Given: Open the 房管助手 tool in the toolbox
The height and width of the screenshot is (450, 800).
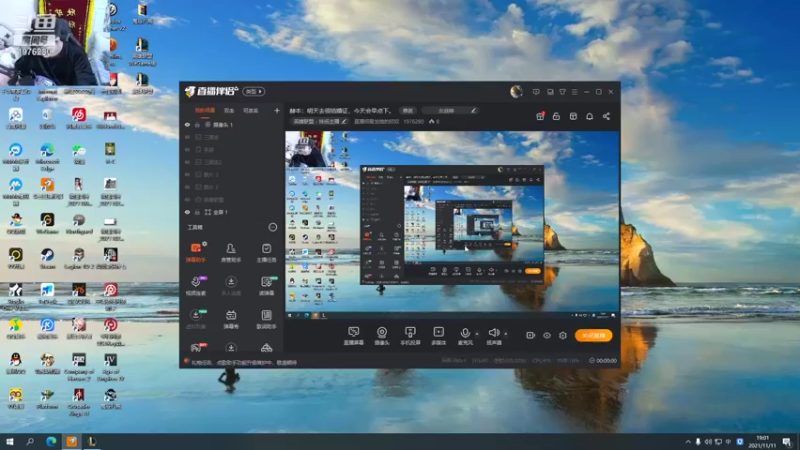Looking at the screenshot, I should (231, 252).
